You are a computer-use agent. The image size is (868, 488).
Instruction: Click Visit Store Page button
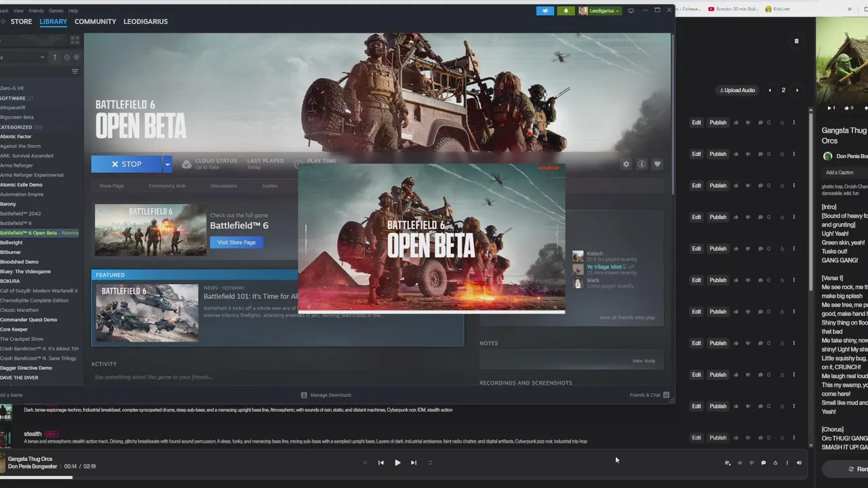point(237,242)
